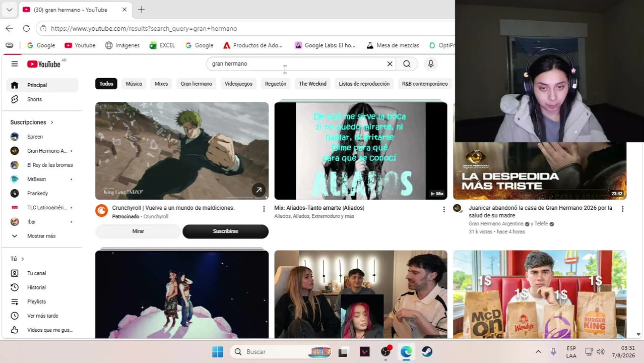Run search with magnifier button
The width and height of the screenshot is (644, 363).
407,64
